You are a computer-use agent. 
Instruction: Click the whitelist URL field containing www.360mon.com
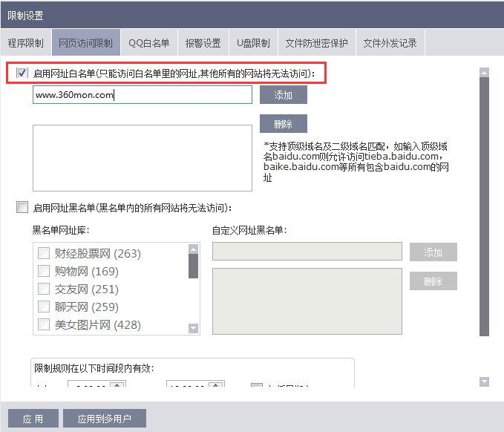(142, 95)
